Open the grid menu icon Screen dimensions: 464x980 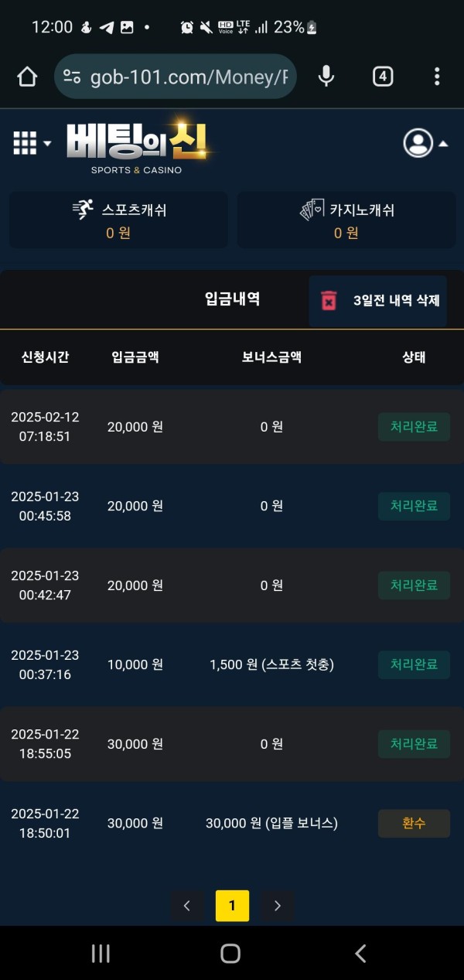pyautogui.click(x=25, y=143)
